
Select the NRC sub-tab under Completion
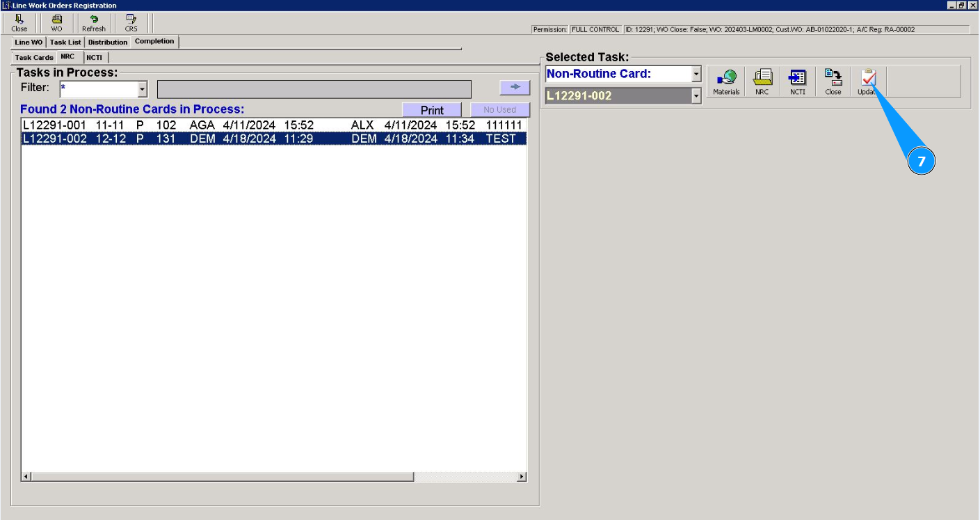(68, 56)
